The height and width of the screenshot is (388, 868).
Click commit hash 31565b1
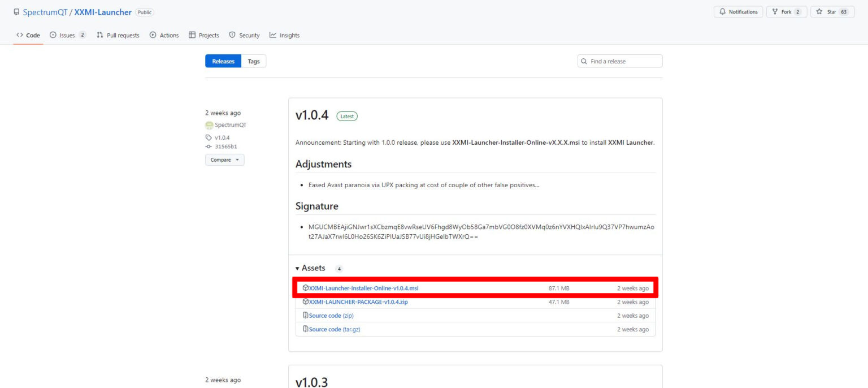pos(225,146)
